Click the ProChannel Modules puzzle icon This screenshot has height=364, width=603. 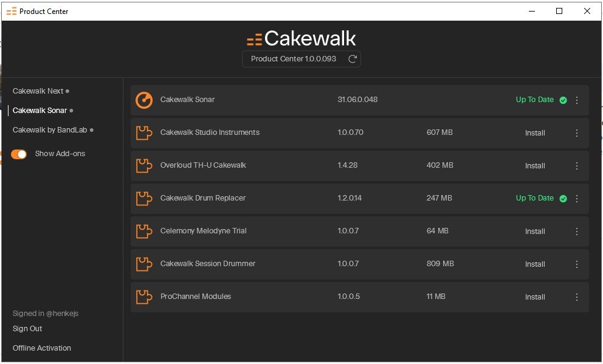[x=144, y=297]
